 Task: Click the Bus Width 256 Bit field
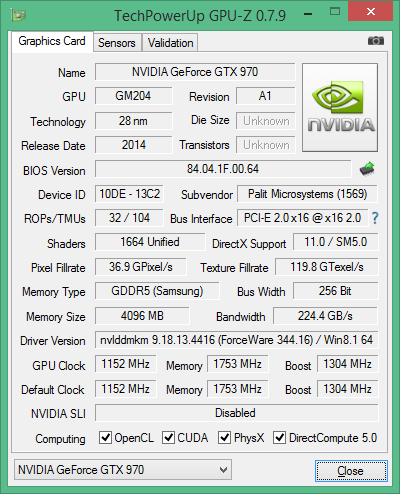point(336,291)
